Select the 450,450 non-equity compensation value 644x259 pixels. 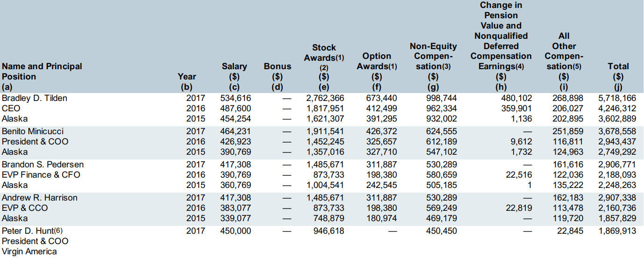click(x=441, y=231)
